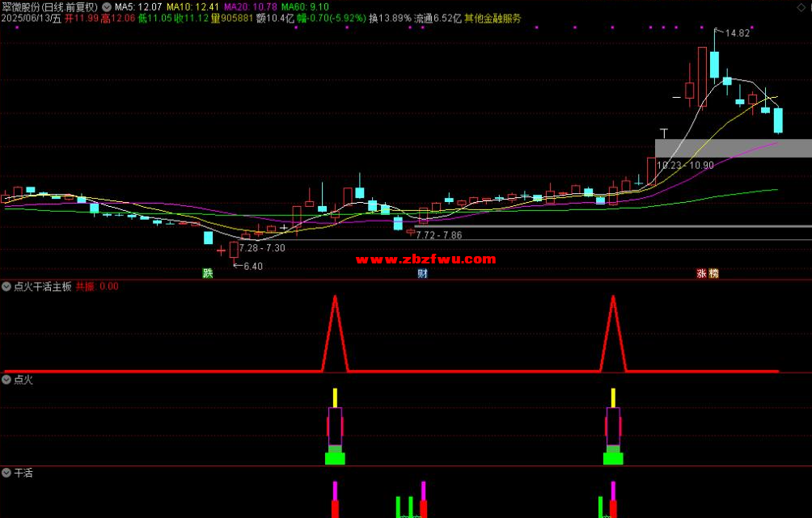Viewport: 812px width, 518px height.
Task: Click the date 2025/06/13/五
Action: coord(31,19)
